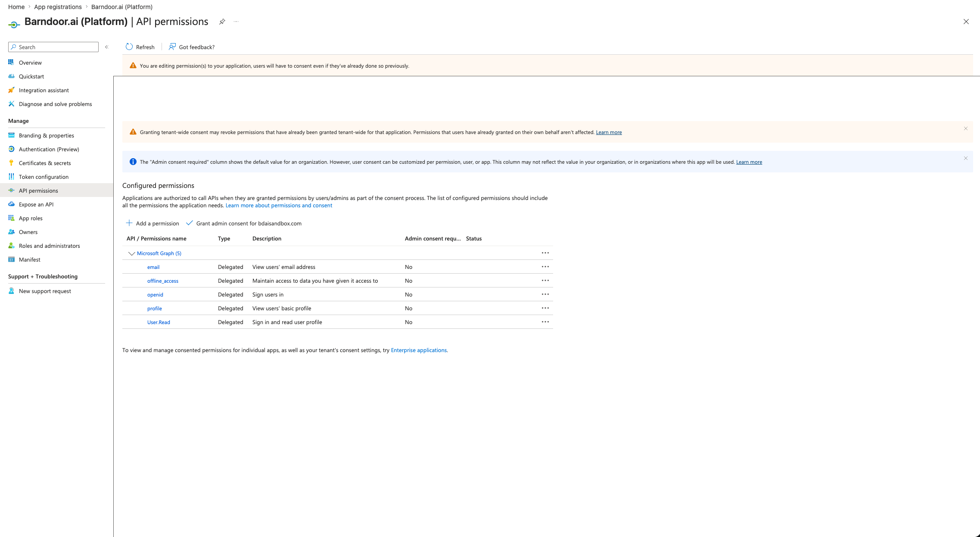Image resolution: width=980 pixels, height=537 pixels.
Task: Open the User.Read permission link
Action: point(159,322)
